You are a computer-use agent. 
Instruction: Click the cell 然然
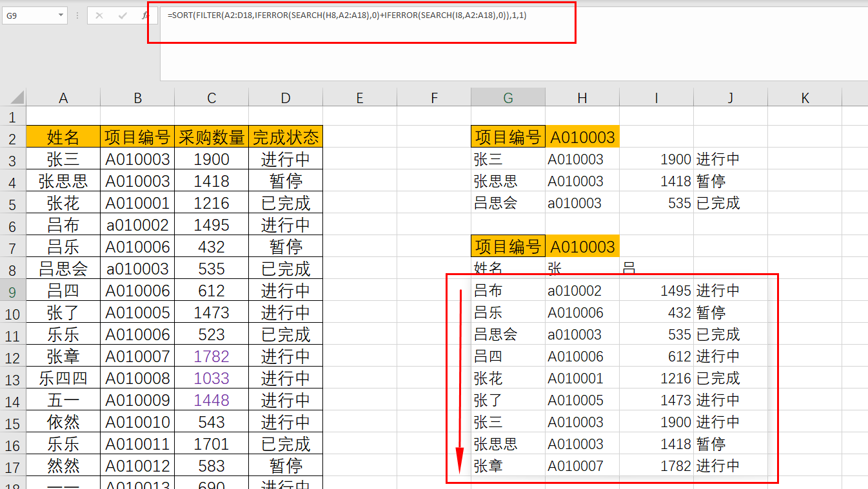pos(63,466)
